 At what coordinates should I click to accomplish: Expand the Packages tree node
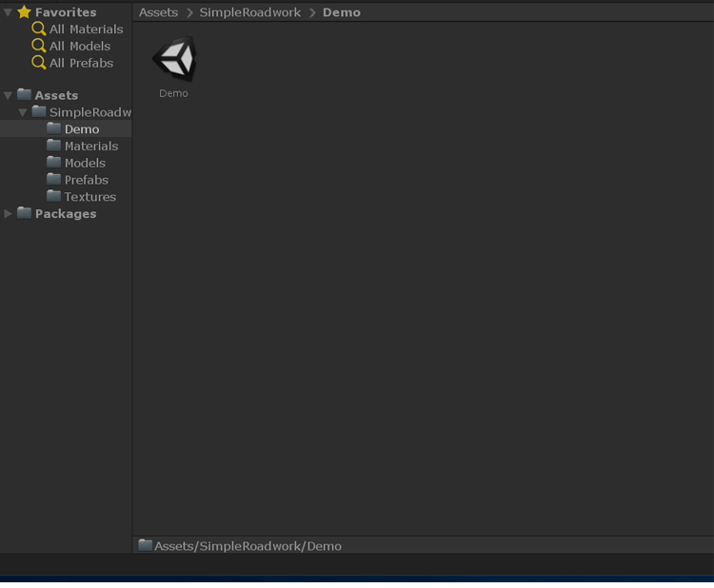tap(8, 213)
